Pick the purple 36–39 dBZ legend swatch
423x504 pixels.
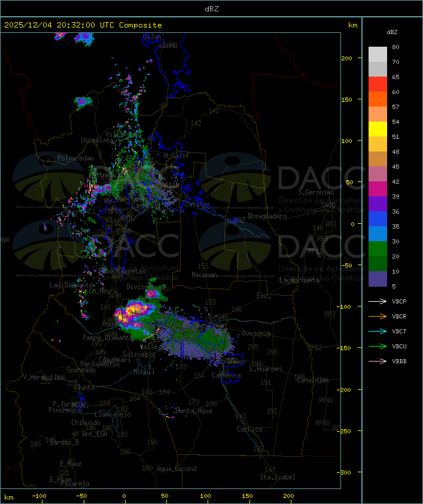click(378, 204)
